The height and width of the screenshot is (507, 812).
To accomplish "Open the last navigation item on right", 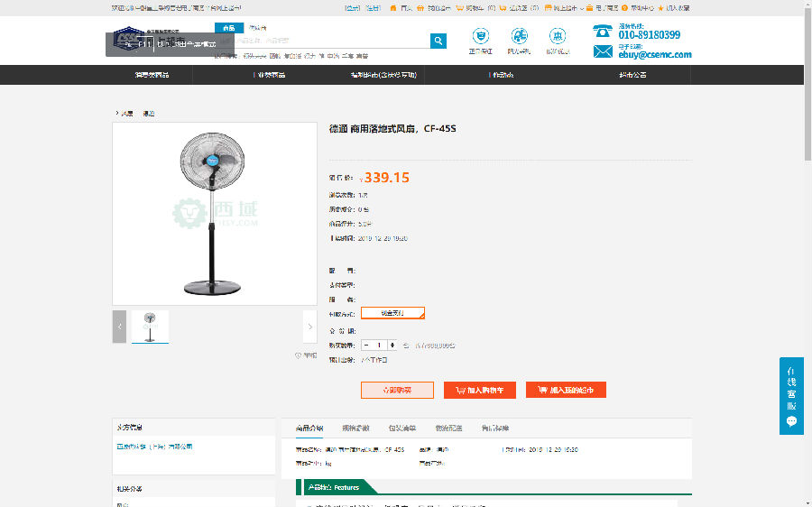I will click(x=632, y=75).
